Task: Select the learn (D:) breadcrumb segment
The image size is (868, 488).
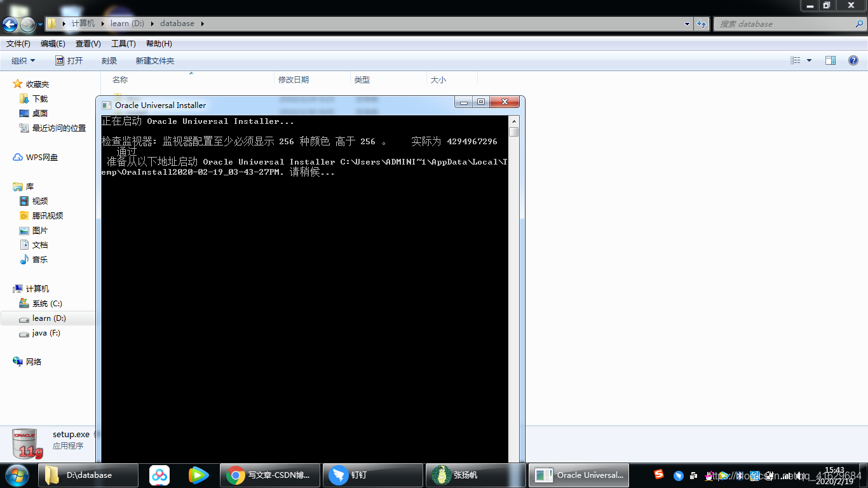Action: point(127,24)
